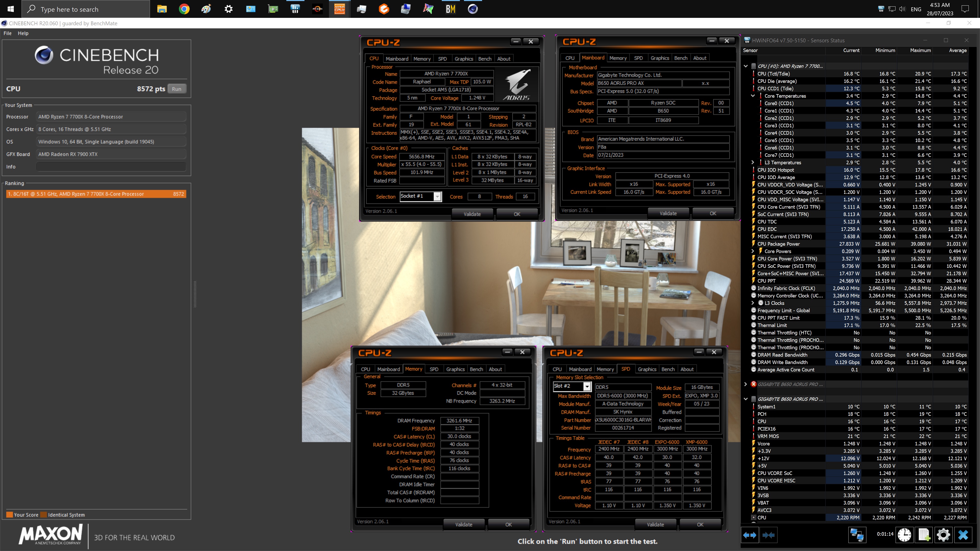
Task: Click the Maximum column header in HWiNFO
Action: click(x=920, y=50)
